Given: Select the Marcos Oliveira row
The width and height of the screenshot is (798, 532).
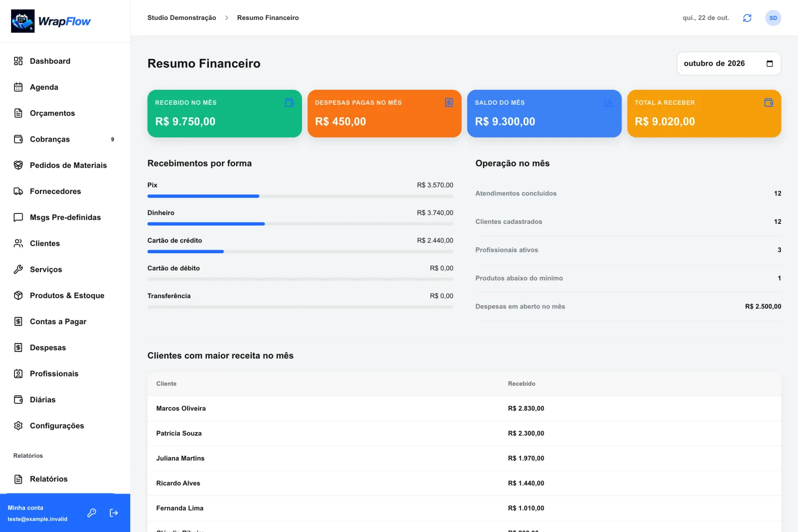Looking at the screenshot, I should tap(464, 408).
